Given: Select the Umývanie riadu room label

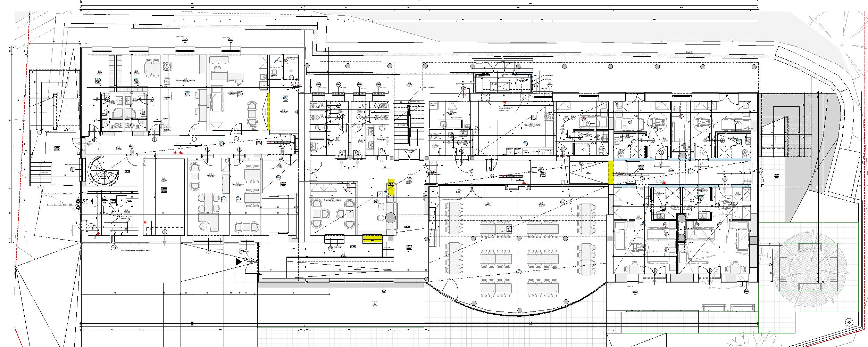Looking at the screenshot, I should click(x=451, y=113).
